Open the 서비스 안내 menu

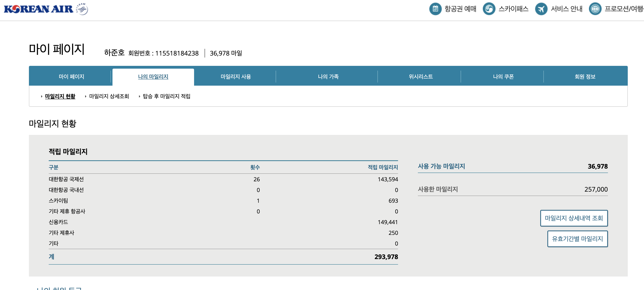pyautogui.click(x=566, y=9)
